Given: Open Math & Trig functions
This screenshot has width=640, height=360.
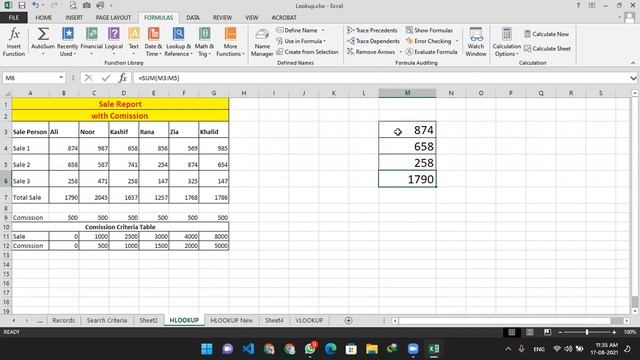Looking at the screenshot, I should (204, 42).
